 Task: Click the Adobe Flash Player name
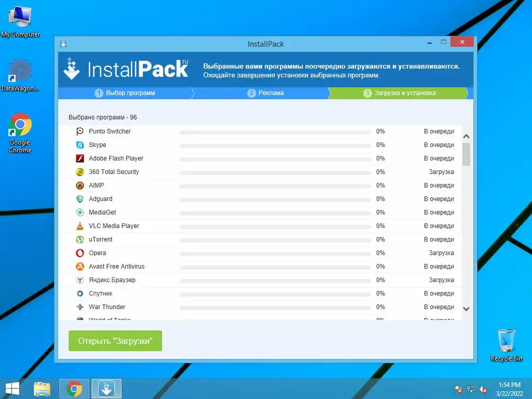coord(116,158)
